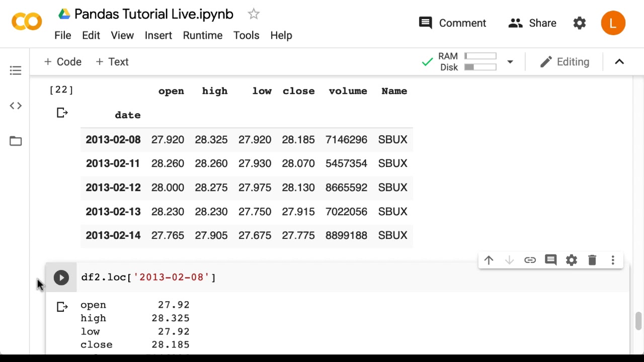The image size is (644, 362).
Task: Select row 2013-02-12 date
Action: (x=113, y=188)
